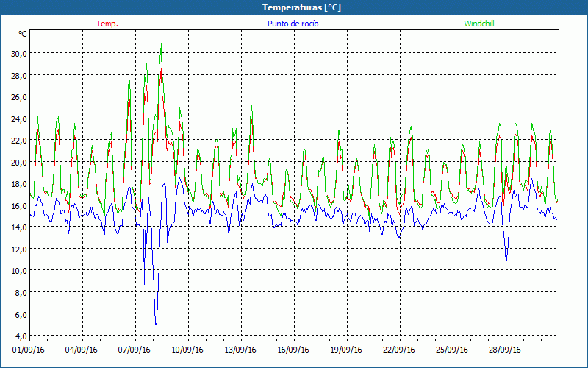Click the Temperaturas [°C] chart title
The width and height of the screenshot is (588, 368).
coord(301,7)
